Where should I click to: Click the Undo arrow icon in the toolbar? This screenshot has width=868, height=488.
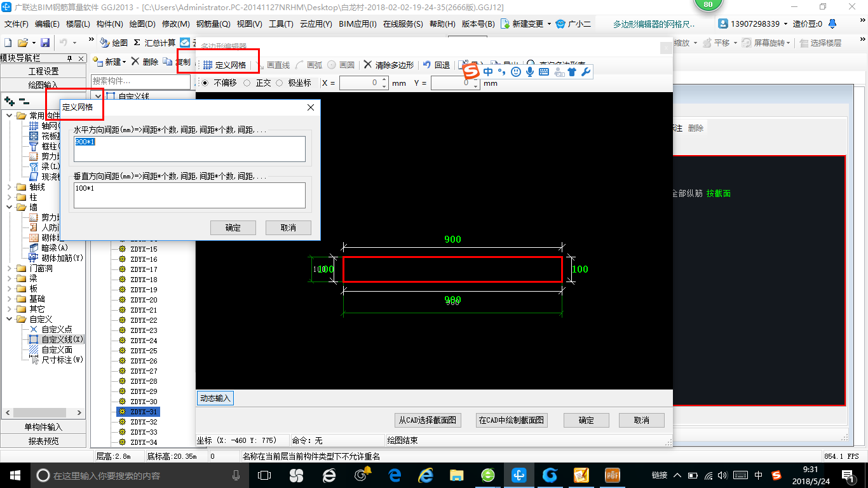click(x=64, y=43)
